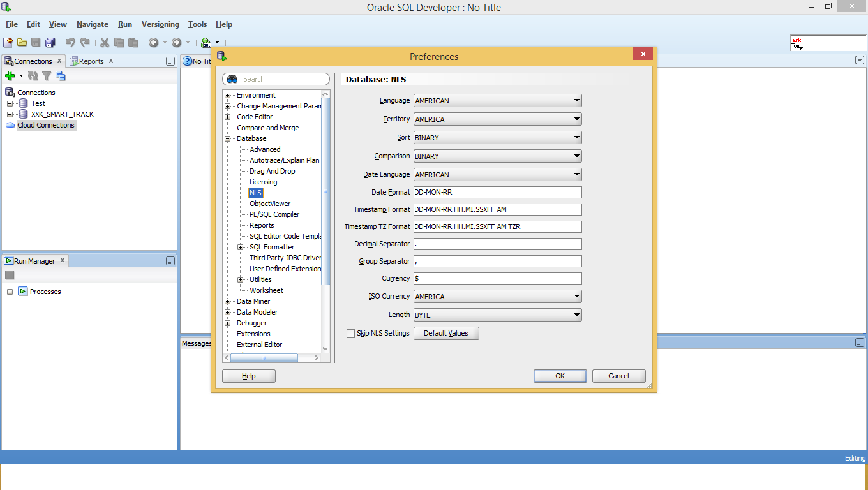This screenshot has width=868, height=490.
Task: Click OK in the Preferences dialog
Action: (x=560, y=376)
